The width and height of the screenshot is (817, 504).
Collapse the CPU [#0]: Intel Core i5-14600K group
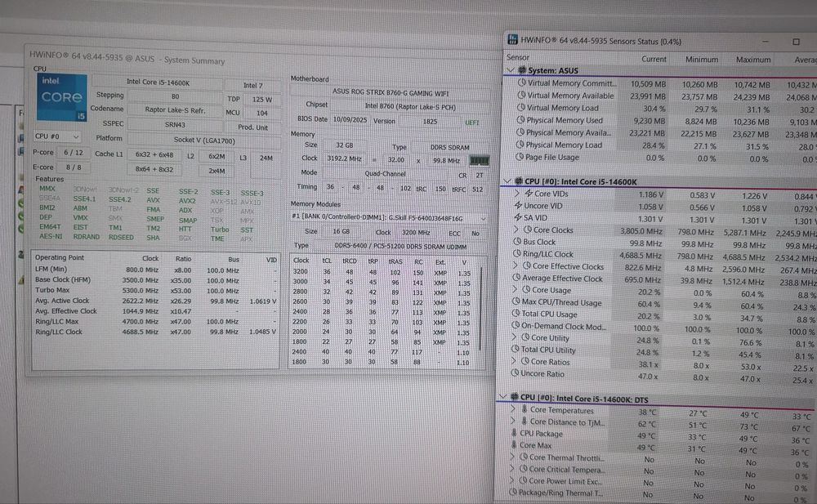(x=507, y=181)
